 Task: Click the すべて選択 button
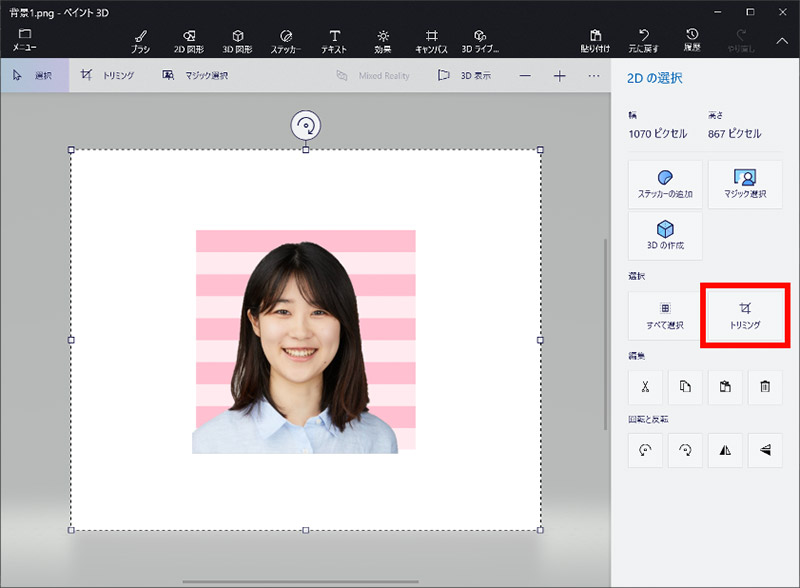665,315
